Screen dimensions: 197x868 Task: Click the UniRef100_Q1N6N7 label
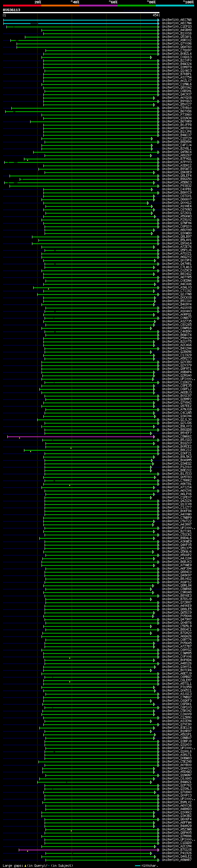point(177,775)
